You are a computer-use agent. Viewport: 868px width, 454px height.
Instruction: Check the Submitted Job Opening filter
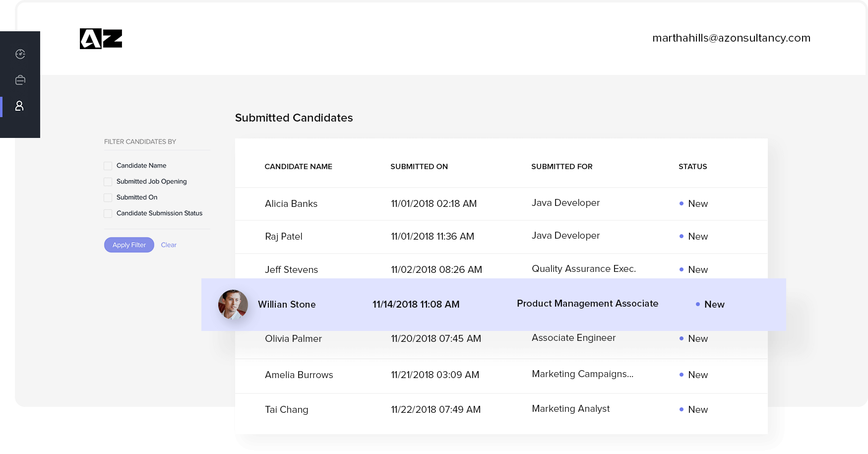click(x=108, y=182)
